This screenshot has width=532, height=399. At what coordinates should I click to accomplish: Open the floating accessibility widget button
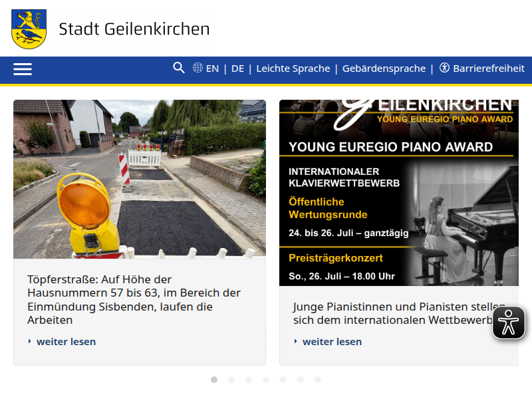coord(508,323)
